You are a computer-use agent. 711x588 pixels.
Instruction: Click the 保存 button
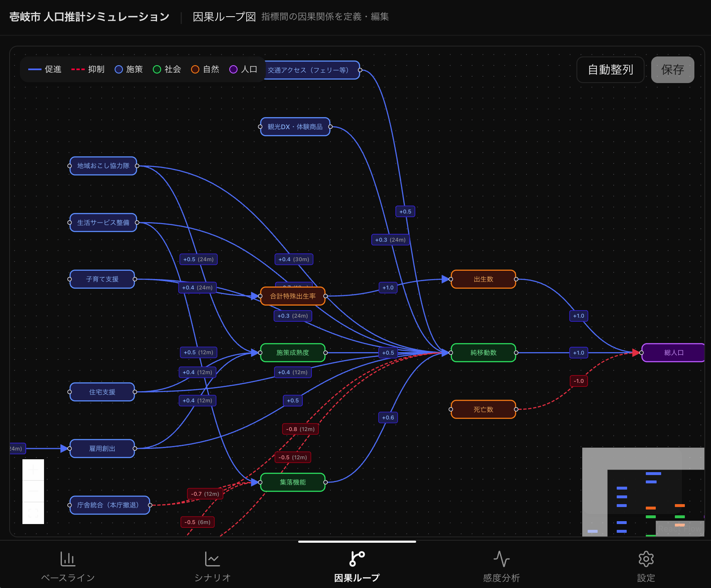pyautogui.click(x=672, y=70)
